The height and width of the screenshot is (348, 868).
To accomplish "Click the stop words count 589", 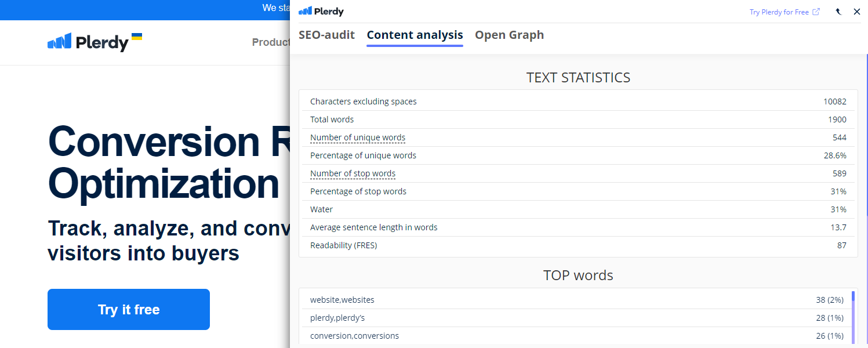I will click(840, 173).
